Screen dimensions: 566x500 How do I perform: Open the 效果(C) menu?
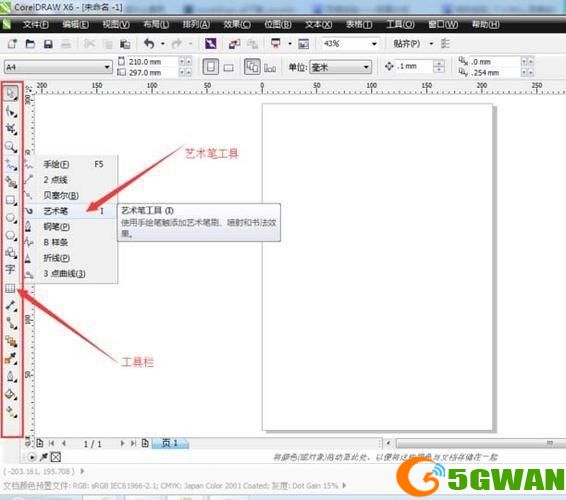[237, 25]
